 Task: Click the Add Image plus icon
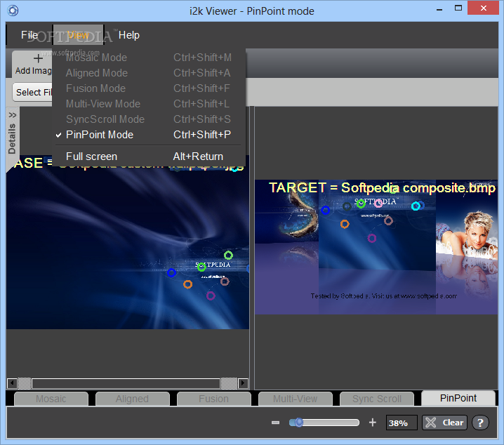coord(38,58)
